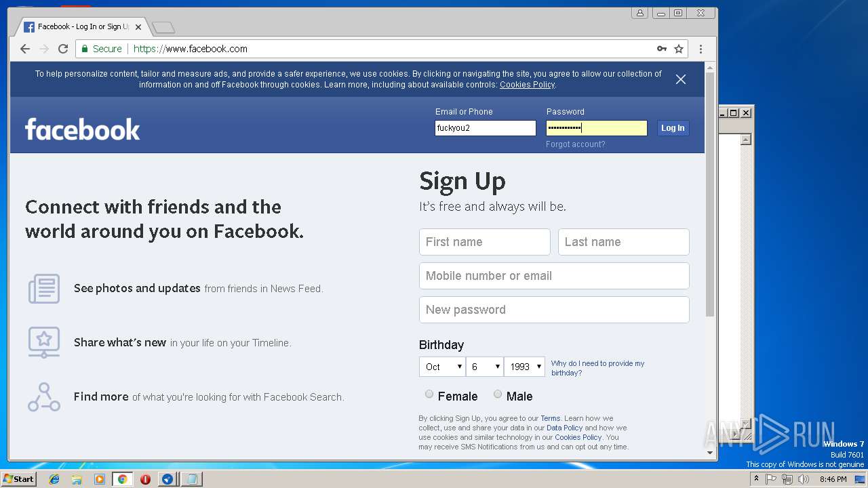Screen dimensions: 868x488
Task: Open the Data Policy link
Action: 564,428
